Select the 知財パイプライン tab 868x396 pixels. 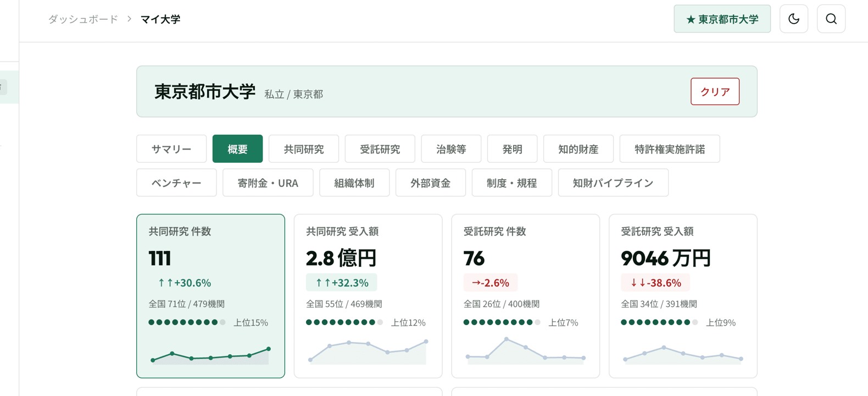pos(613,183)
